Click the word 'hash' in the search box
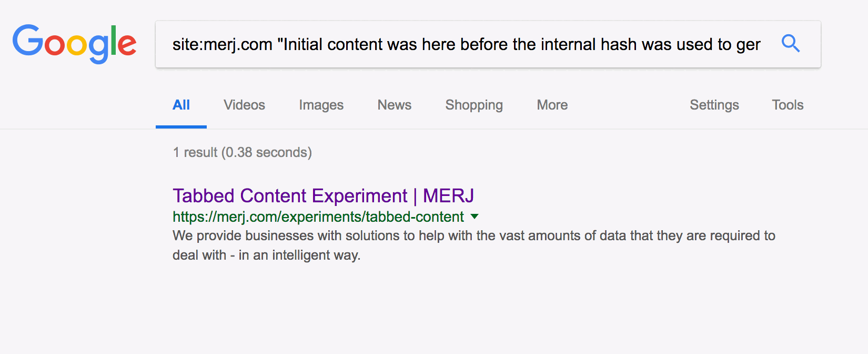This screenshot has height=354, width=868. [x=619, y=44]
